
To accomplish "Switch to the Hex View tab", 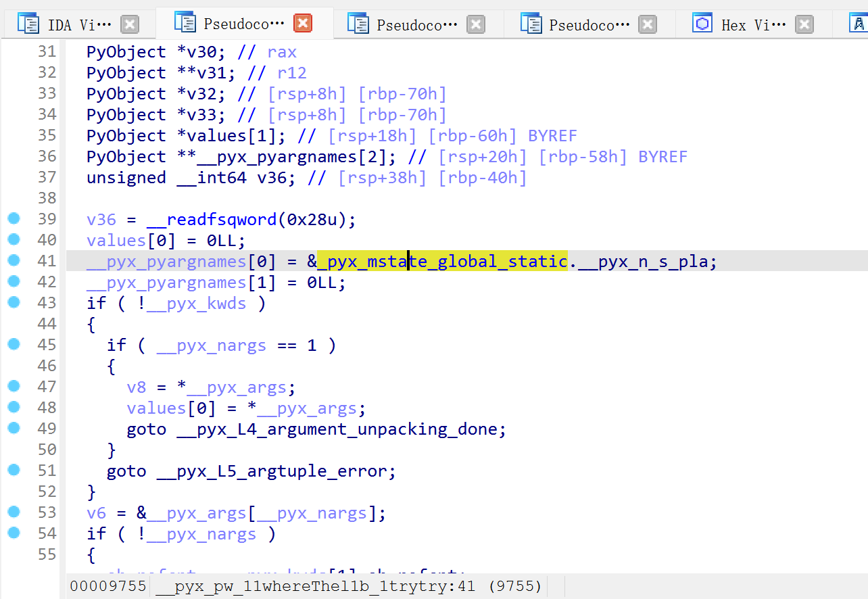I will pos(753,25).
